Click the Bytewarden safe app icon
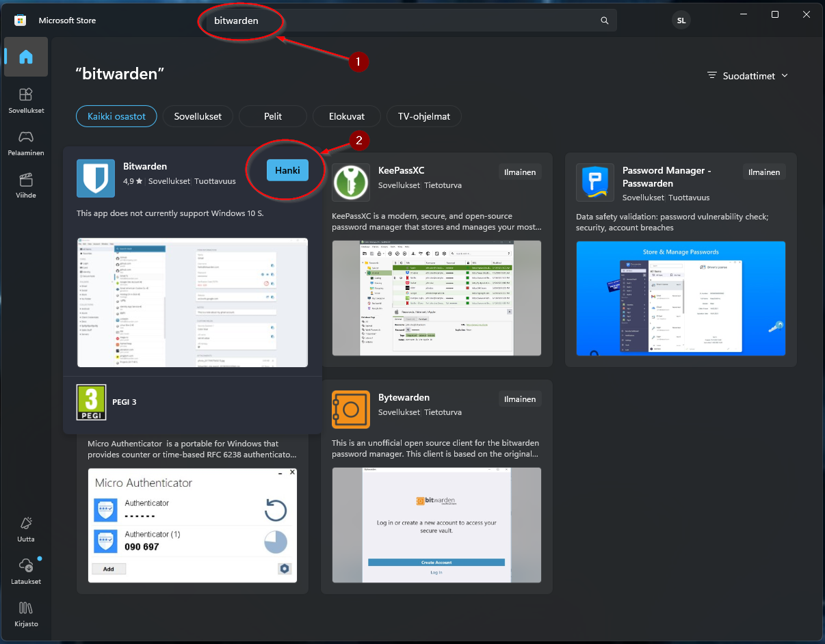This screenshot has height=644, width=825. coord(351,410)
